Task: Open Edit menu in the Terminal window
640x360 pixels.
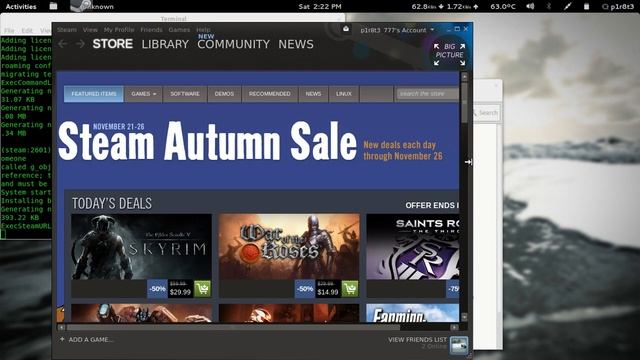Action: coord(27,31)
